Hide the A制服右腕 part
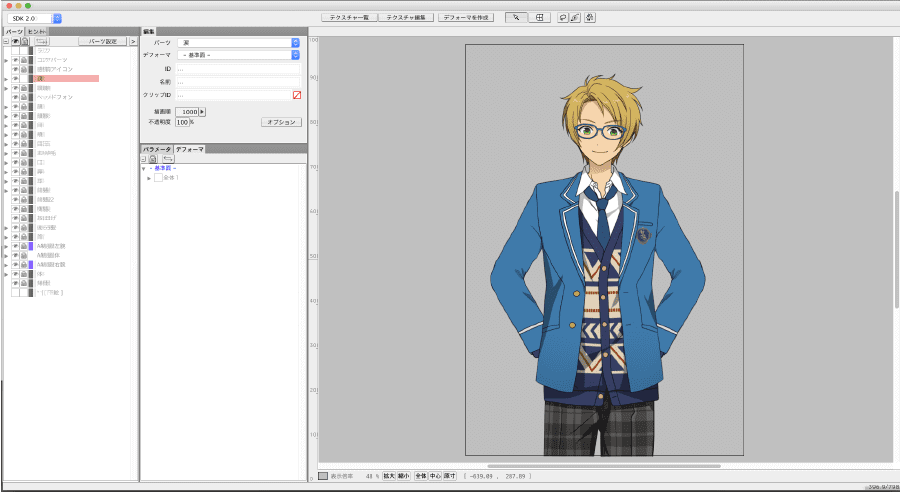 point(15,265)
